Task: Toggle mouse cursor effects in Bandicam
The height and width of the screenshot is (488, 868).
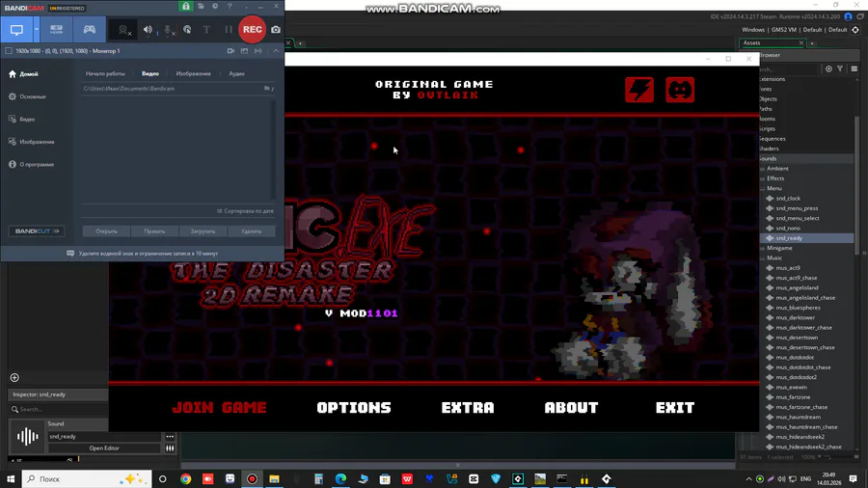Action: pos(187,30)
